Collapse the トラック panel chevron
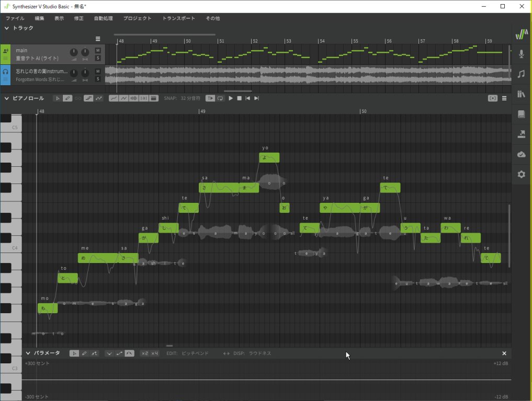Screen dimensions: 532x401 coord(6,28)
